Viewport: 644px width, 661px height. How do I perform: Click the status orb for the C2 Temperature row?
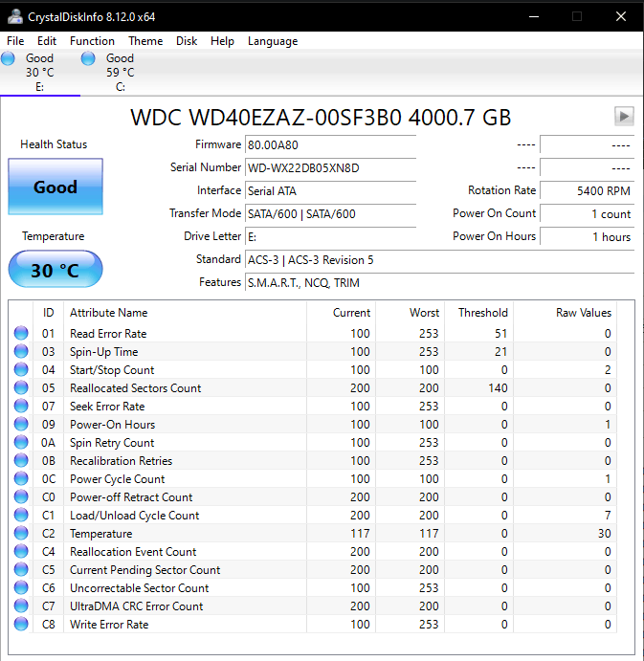tap(21, 533)
